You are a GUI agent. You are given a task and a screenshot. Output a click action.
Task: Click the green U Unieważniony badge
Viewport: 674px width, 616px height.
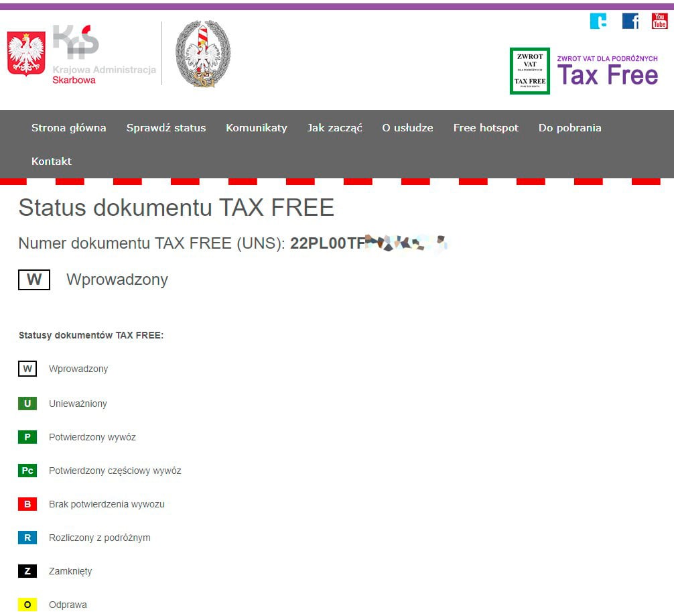(27, 403)
